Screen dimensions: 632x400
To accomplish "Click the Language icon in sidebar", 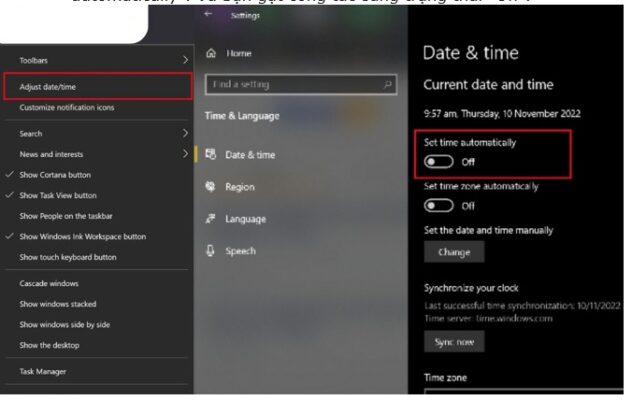I will click(x=211, y=219).
